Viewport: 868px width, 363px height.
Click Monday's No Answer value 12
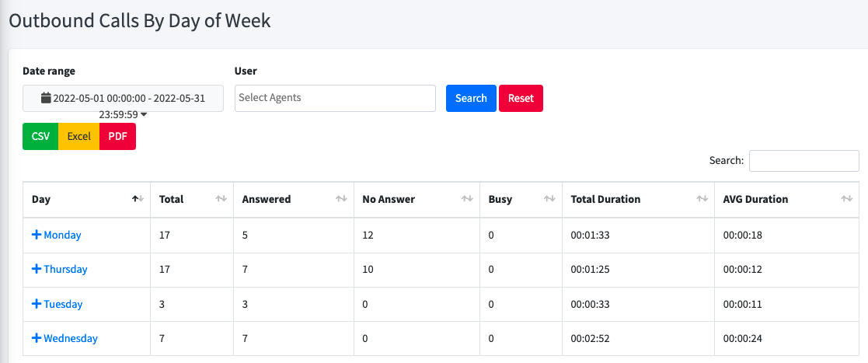tap(368, 235)
